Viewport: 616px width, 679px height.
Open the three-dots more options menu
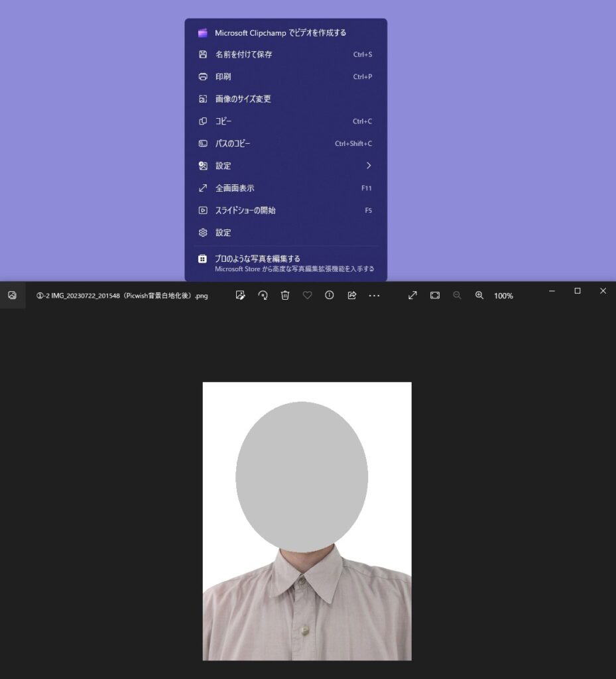(x=374, y=295)
